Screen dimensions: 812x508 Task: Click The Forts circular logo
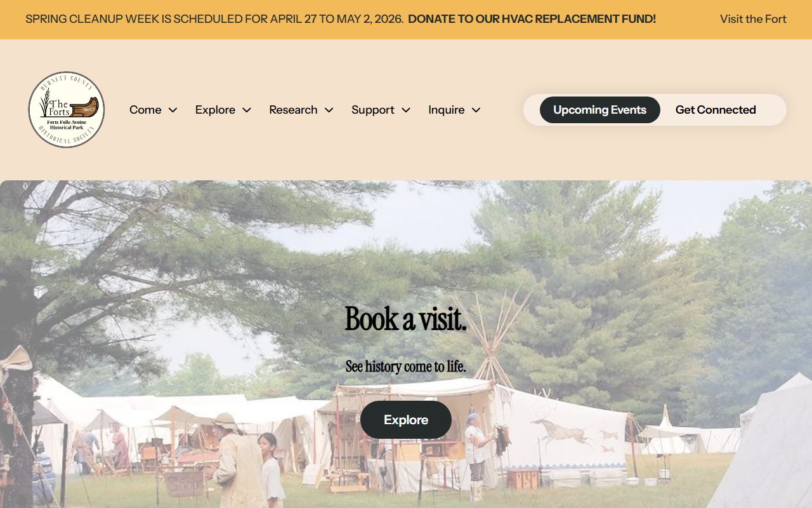pyautogui.click(x=67, y=110)
